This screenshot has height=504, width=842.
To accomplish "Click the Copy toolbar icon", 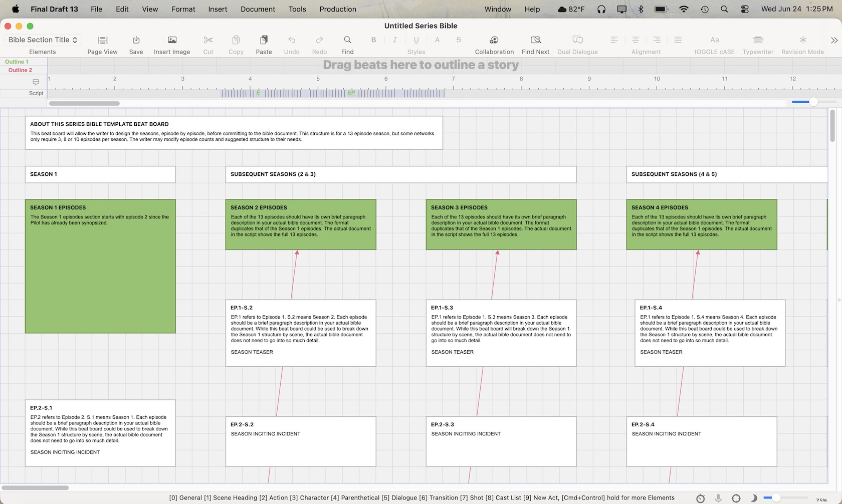I will click(x=236, y=40).
